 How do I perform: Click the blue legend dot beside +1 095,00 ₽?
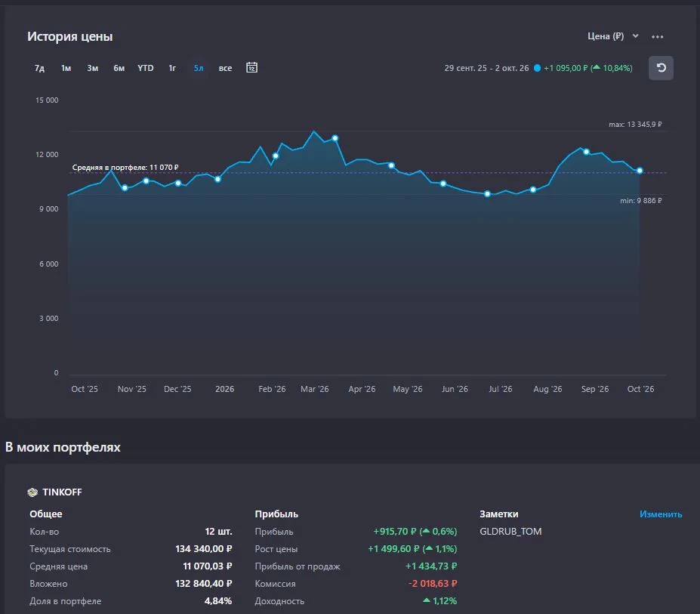[x=538, y=68]
